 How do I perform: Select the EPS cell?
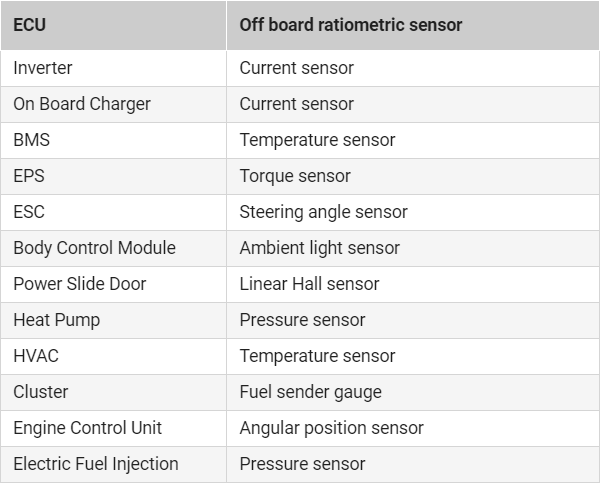(x=29, y=176)
